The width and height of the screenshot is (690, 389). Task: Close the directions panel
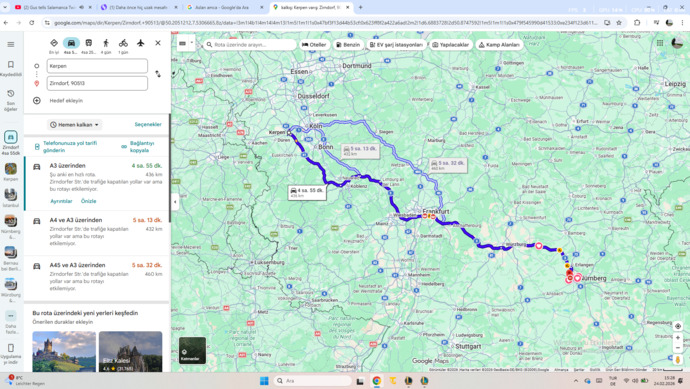pyautogui.click(x=158, y=43)
